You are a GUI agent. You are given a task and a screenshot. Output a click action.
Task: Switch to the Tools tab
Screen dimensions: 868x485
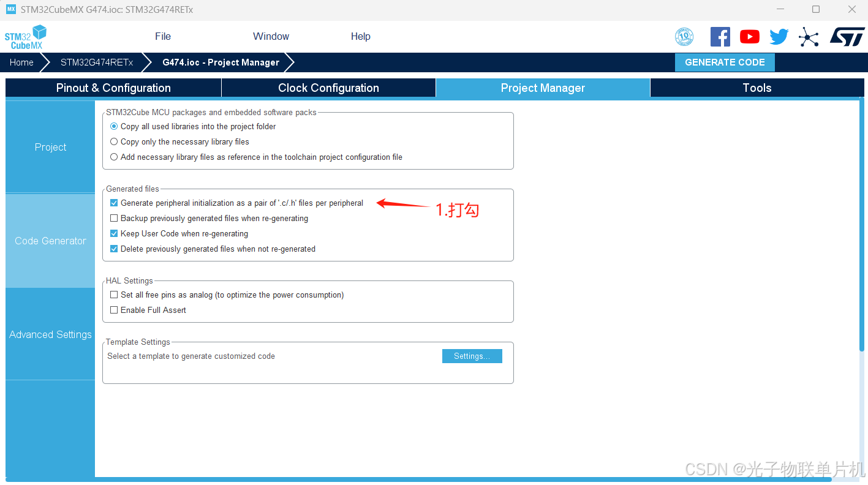tap(757, 88)
